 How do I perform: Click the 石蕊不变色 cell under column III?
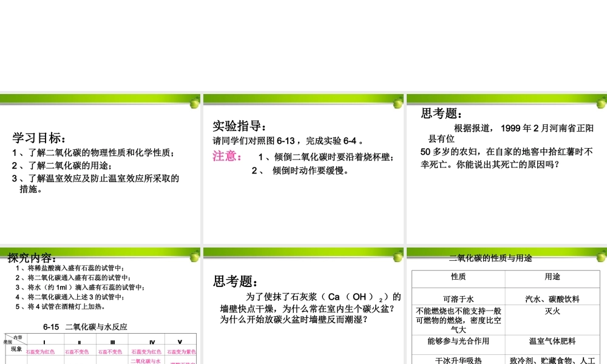[x=110, y=352]
